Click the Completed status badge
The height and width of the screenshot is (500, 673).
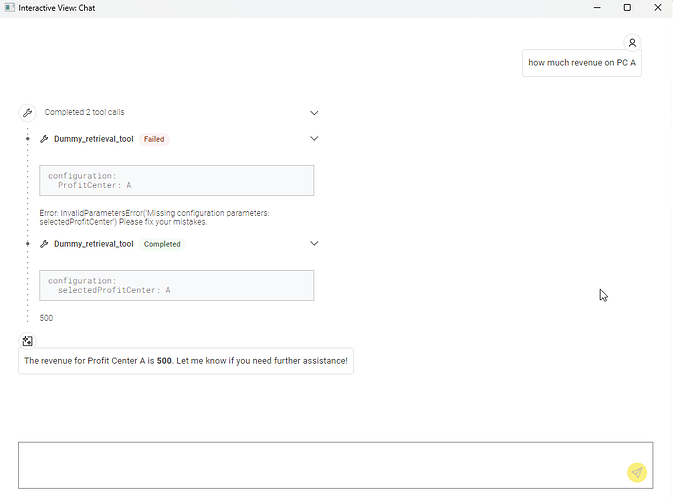point(162,244)
